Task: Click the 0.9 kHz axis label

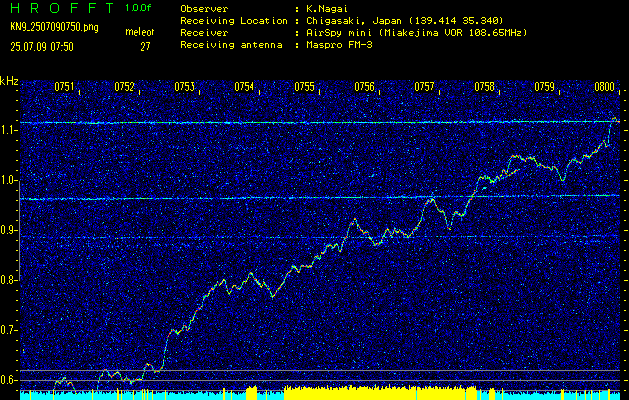Action: [7, 230]
